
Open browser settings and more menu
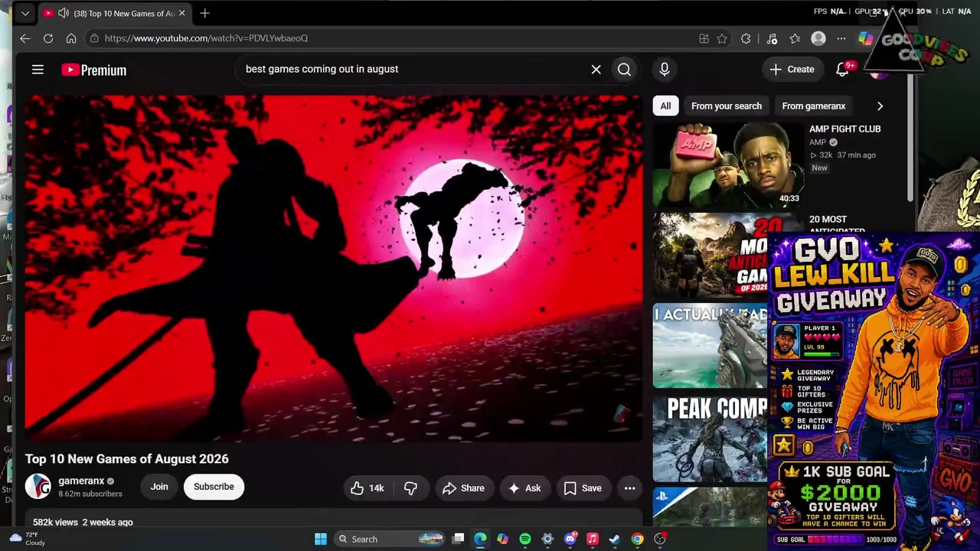click(x=841, y=38)
